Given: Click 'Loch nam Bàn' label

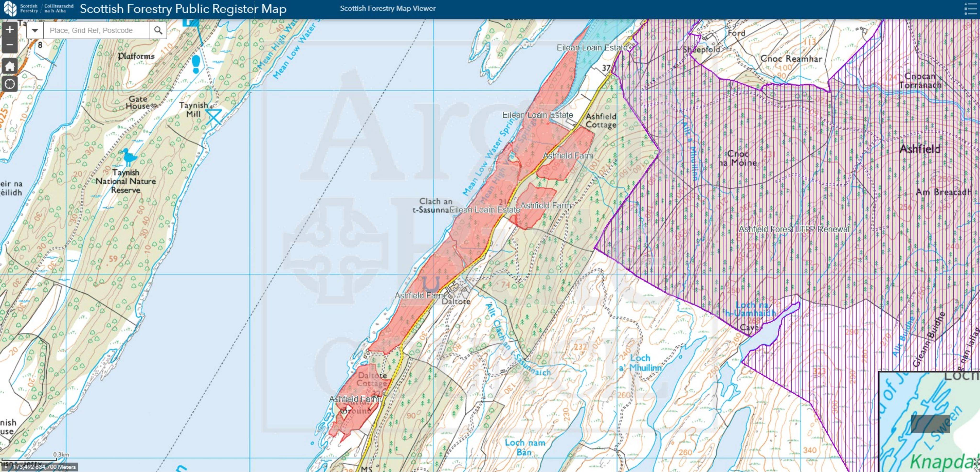Looking at the screenshot, I should (x=525, y=447).
